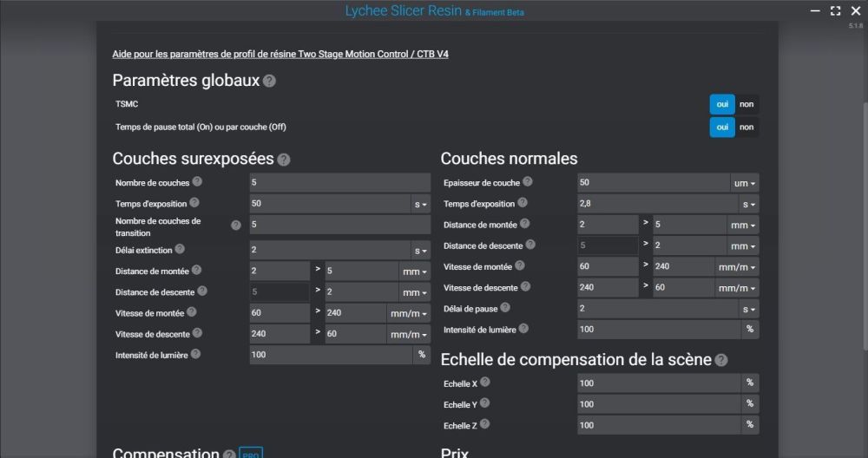Click help icon for Délai de pause
This screenshot has width=868, height=458.
(505, 307)
